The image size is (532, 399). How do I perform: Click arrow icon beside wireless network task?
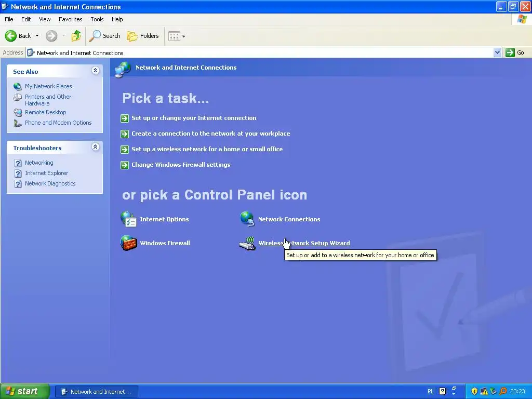point(125,149)
